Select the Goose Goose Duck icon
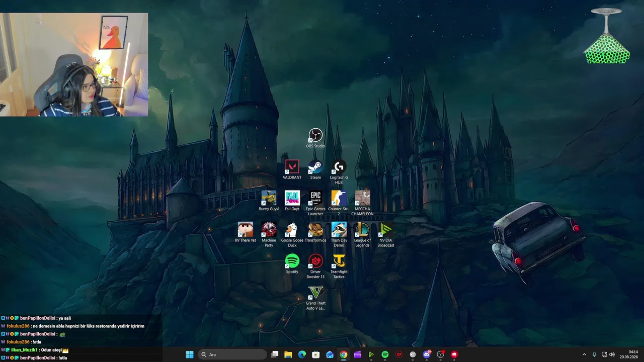This screenshot has width=644, height=362. pyautogui.click(x=292, y=235)
